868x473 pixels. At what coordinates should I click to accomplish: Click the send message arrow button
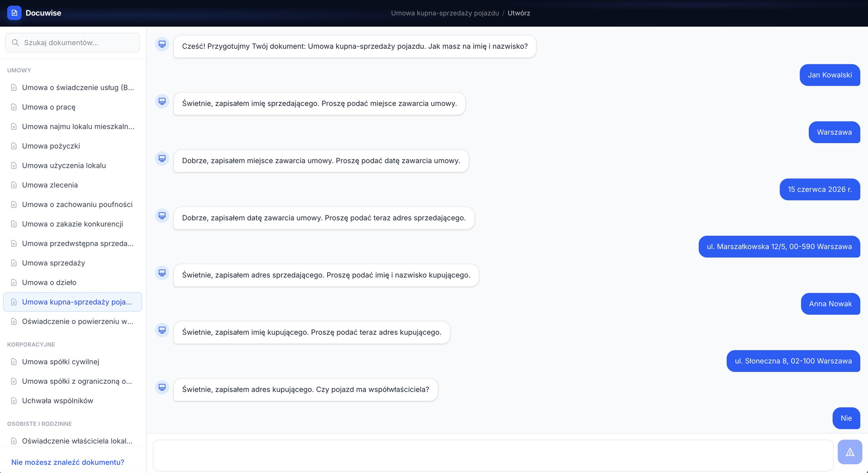(850, 452)
